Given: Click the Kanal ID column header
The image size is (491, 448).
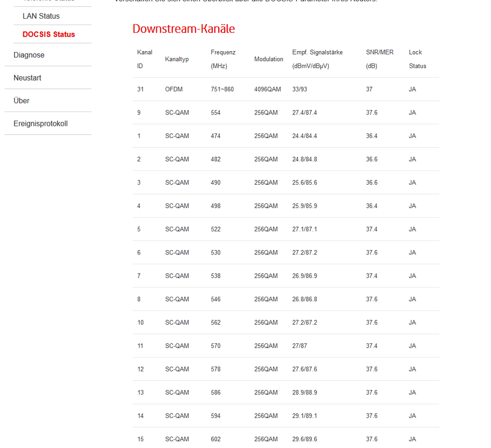Looking at the screenshot, I should [144, 59].
